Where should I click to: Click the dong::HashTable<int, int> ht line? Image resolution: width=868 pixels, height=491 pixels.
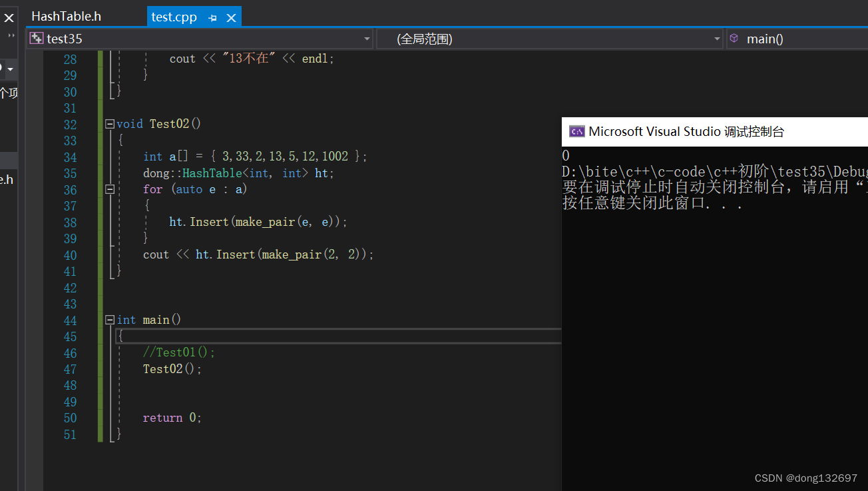click(238, 173)
